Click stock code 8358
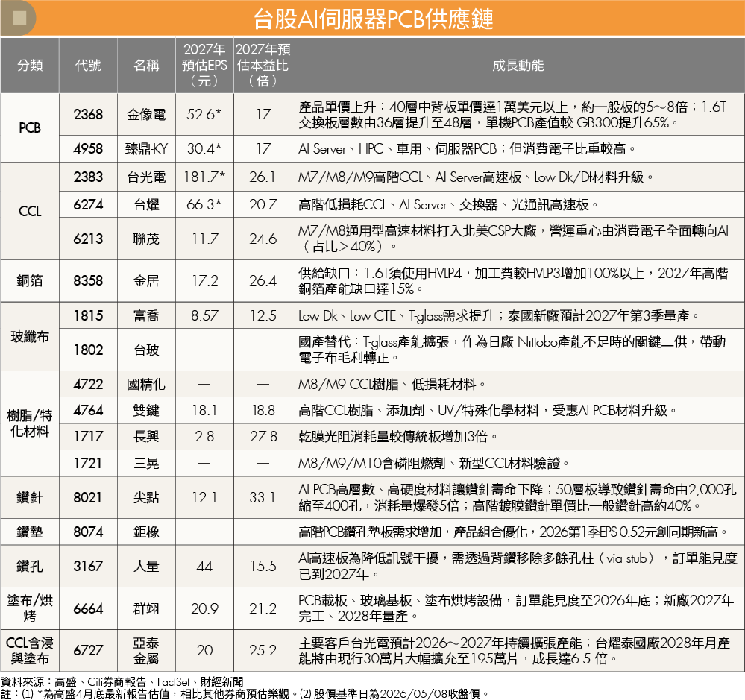 pyautogui.click(x=88, y=280)
